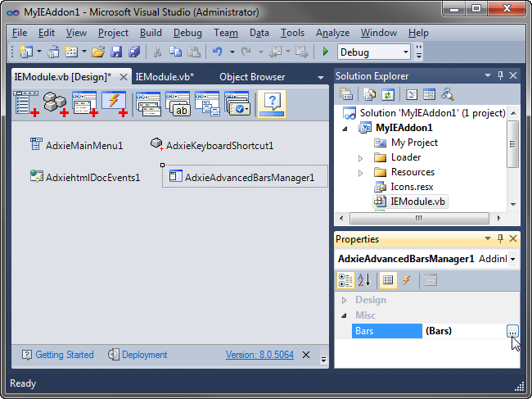This screenshot has width=532, height=399.
Task: Open Solution Explorer window position menu
Action: point(488,75)
